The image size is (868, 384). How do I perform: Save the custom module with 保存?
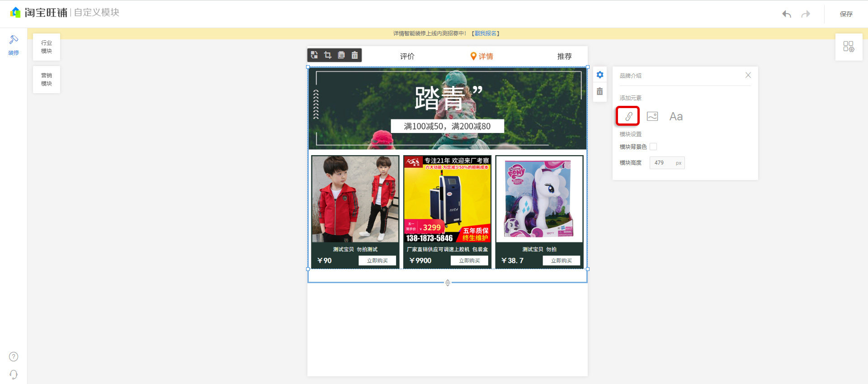click(x=846, y=14)
